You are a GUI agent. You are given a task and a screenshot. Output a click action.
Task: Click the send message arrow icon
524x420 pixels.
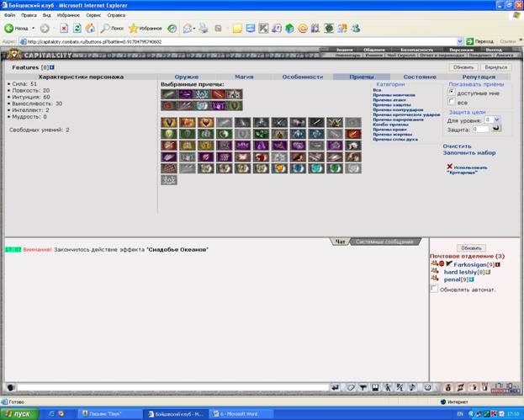[x=335, y=387]
